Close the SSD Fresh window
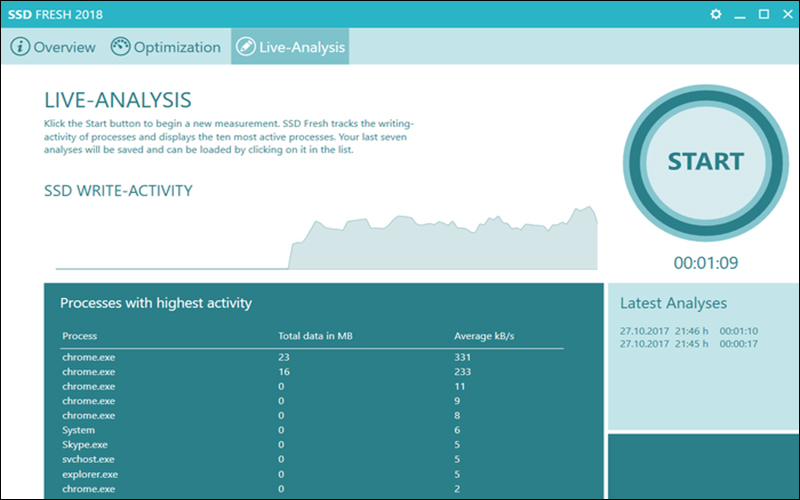This screenshot has width=800, height=500. [788, 14]
